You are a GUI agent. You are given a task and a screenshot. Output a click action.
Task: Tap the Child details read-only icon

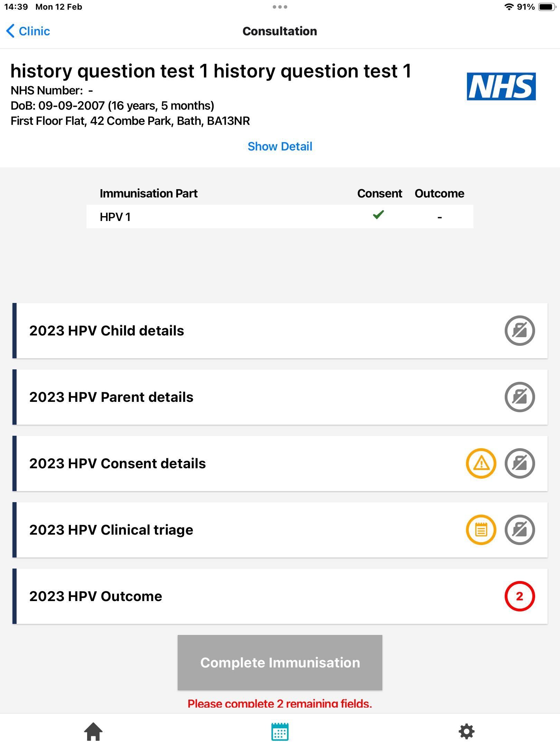coord(519,331)
